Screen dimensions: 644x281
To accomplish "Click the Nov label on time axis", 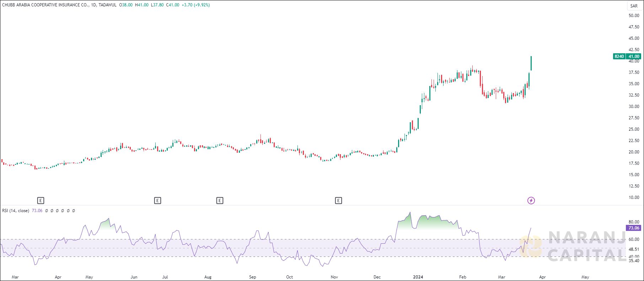I will pos(334,277).
